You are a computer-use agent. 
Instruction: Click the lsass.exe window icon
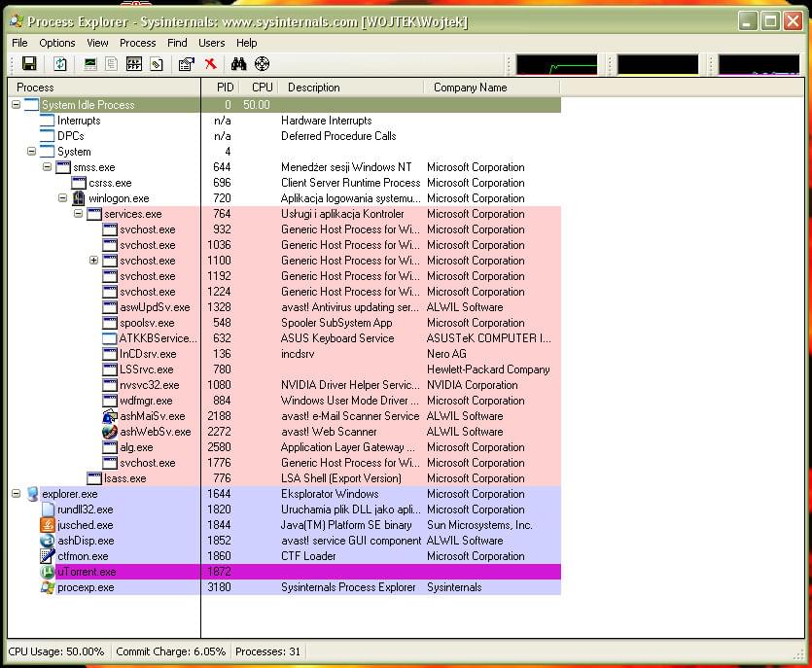click(x=94, y=478)
